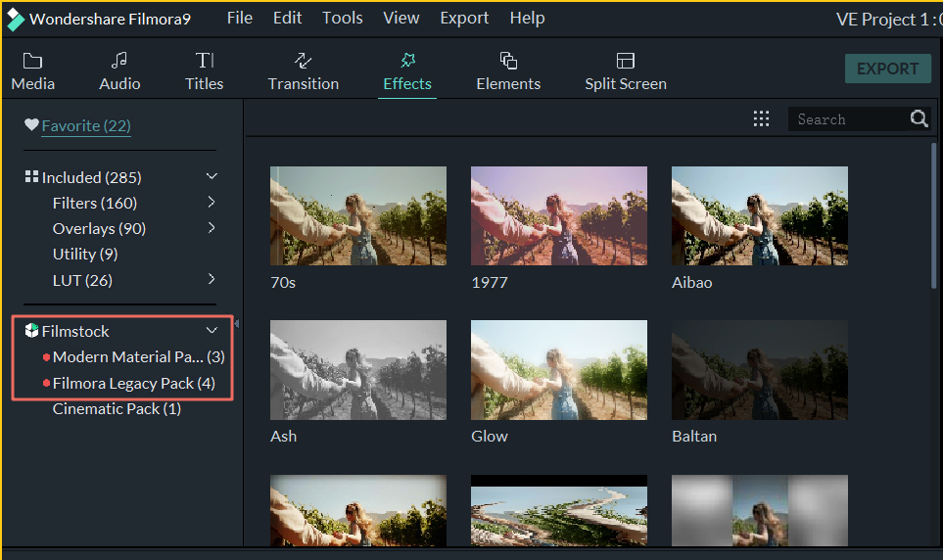Expand the Filters subcategory arrow
The height and width of the screenshot is (560, 943).
point(212,203)
